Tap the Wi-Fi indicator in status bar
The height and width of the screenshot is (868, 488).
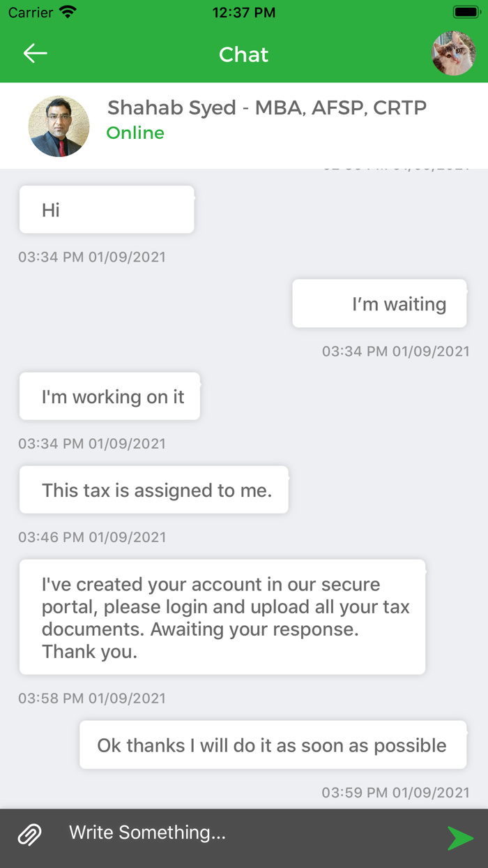(66, 12)
